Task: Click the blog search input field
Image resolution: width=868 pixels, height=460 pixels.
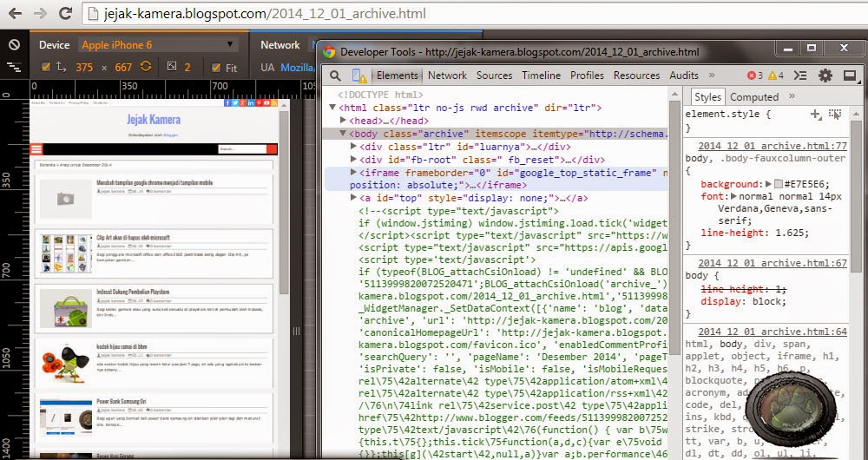Action: point(242,149)
